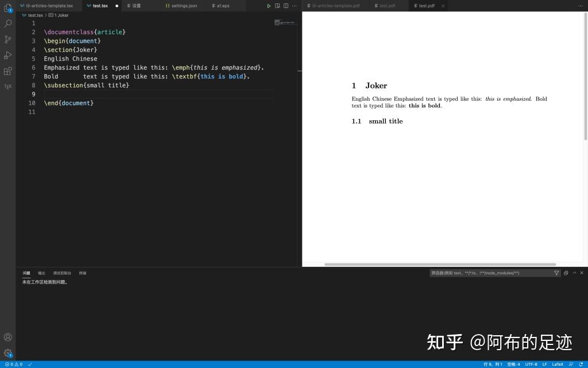The image size is (588, 368).
Task: Build the project with the green play icon
Action: [268, 6]
